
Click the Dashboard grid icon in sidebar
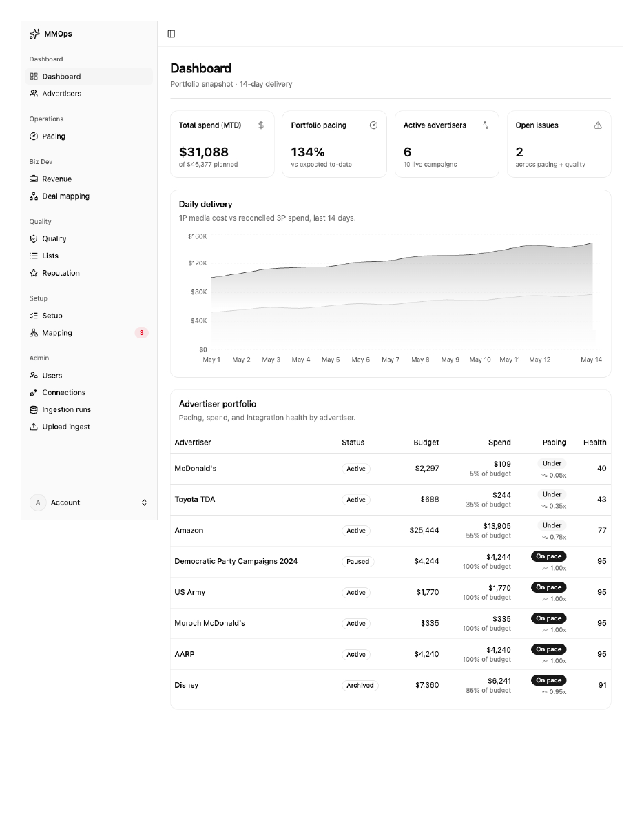pyautogui.click(x=34, y=77)
